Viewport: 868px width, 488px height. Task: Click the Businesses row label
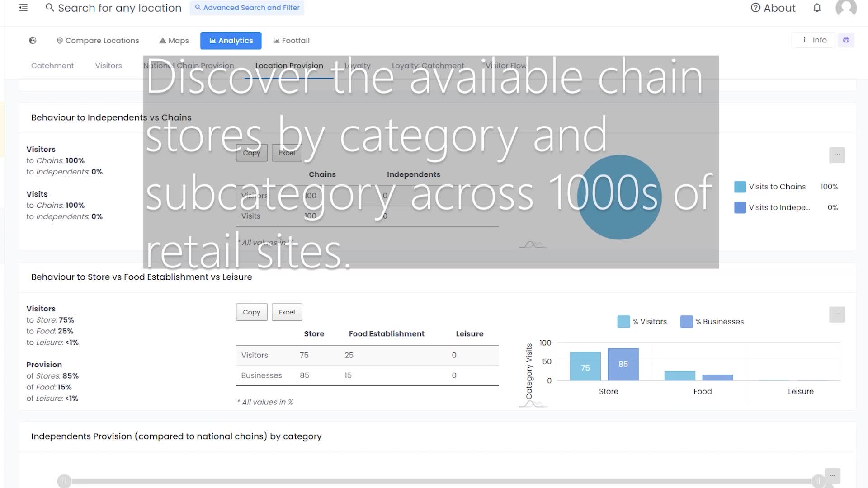pos(261,375)
